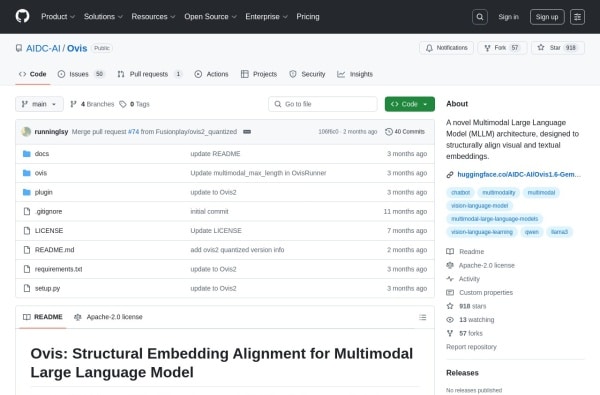Click Report repository link
The image size is (600, 395).
(x=471, y=347)
